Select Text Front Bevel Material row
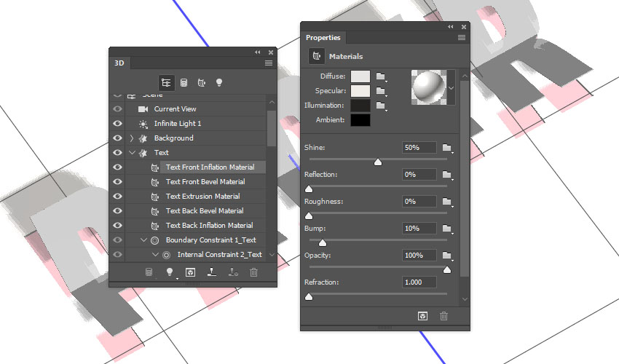 point(195,182)
